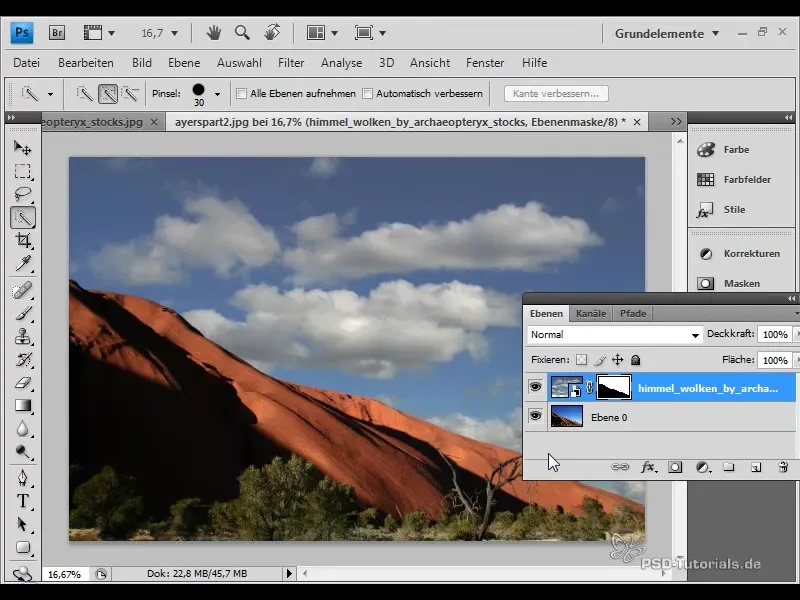800x600 pixels.
Task: Select the Brush tool
Action: click(22, 314)
